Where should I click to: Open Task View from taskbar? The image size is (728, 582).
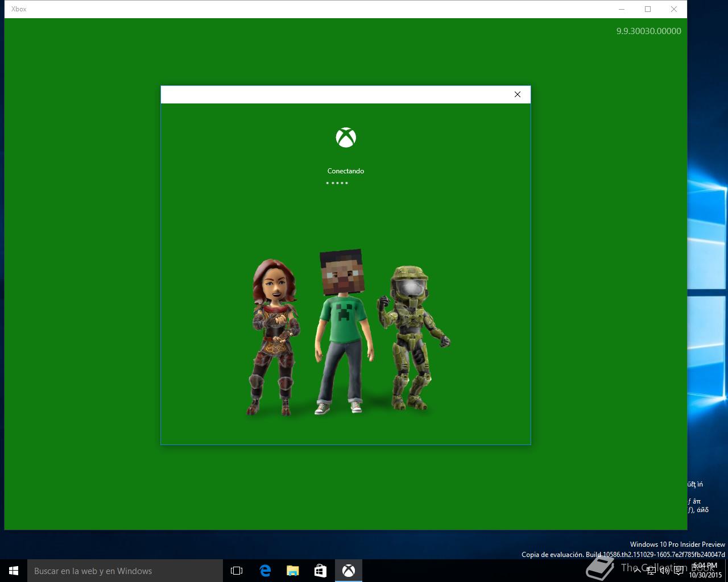pos(237,571)
